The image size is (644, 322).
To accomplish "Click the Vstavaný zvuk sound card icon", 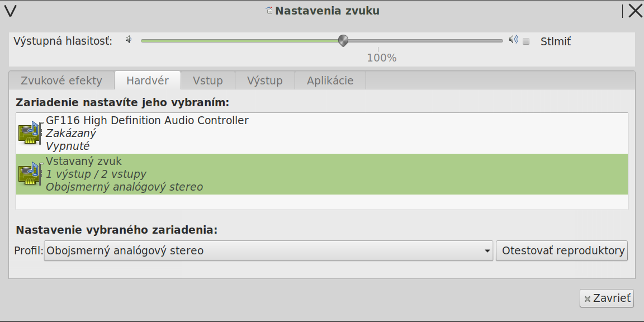I will pyautogui.click(x=30, y=174).
